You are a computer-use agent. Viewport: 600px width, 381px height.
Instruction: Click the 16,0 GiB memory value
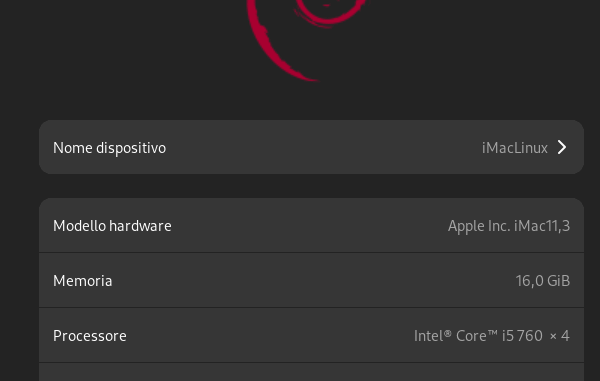click(543, 281)
